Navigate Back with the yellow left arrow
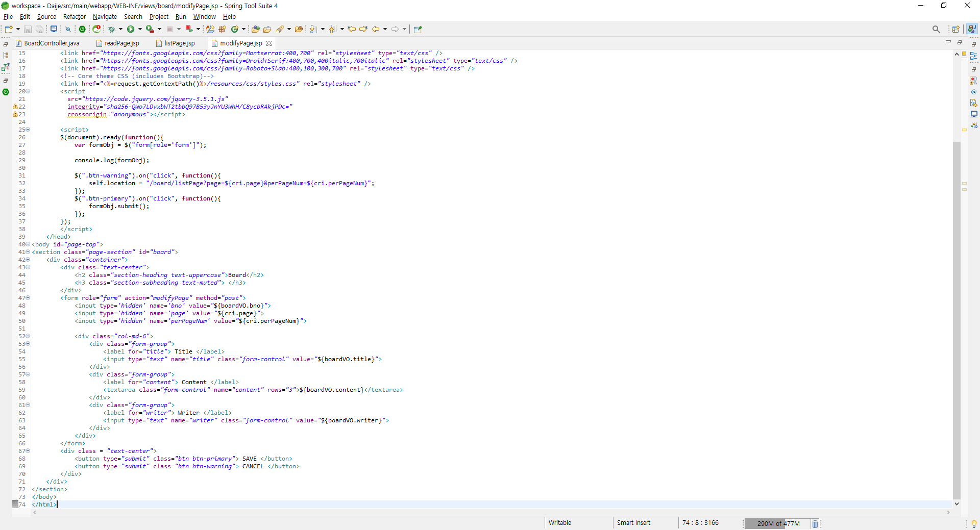This screenshot has width=980, height=530. point(376,29)
